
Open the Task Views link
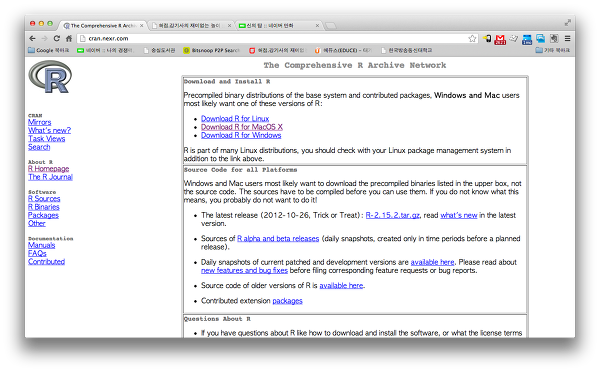pos(46,139)
